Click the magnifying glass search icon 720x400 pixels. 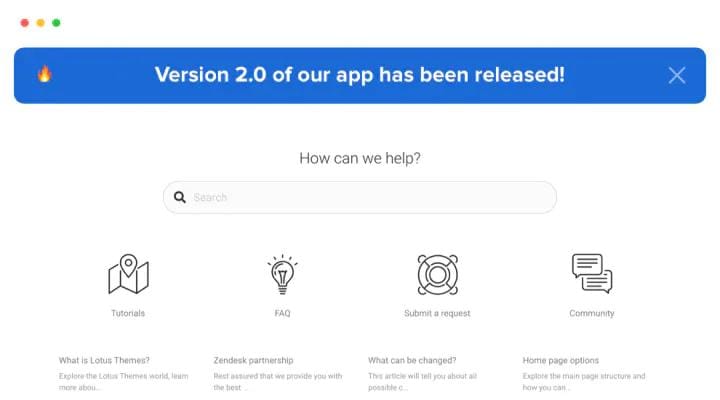pos(180,197)
